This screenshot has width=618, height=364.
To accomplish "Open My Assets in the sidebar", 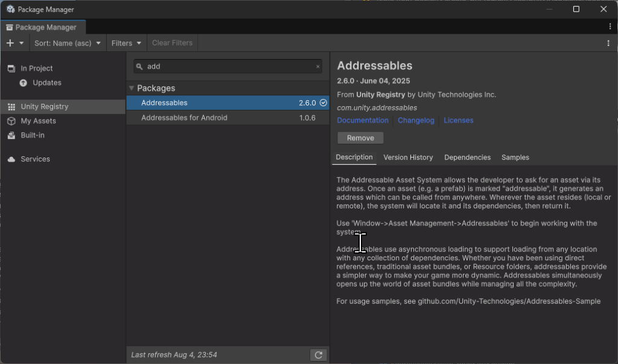I will point(38,121).
